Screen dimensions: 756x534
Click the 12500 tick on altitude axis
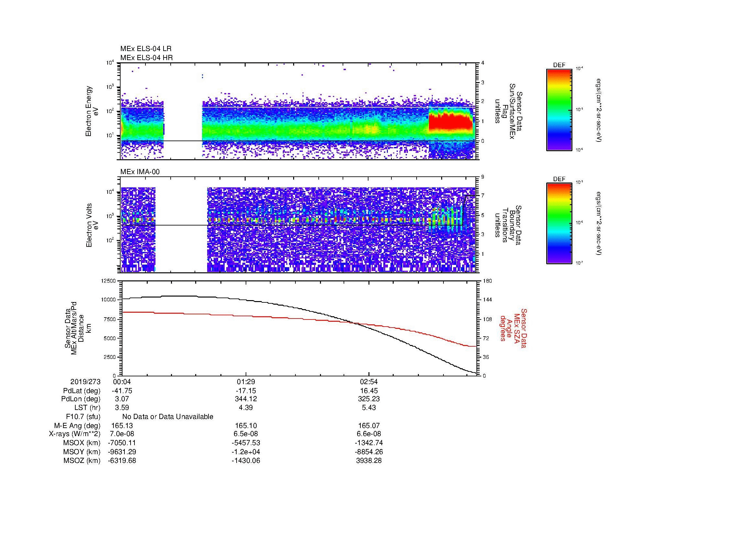pyautogui.click(x=109, y=281)
